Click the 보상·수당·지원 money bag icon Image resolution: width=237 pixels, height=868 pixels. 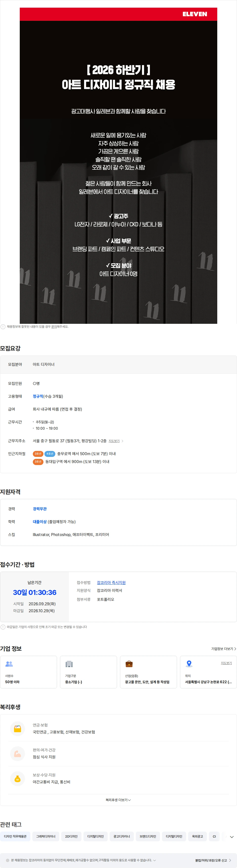coord(18,779)
